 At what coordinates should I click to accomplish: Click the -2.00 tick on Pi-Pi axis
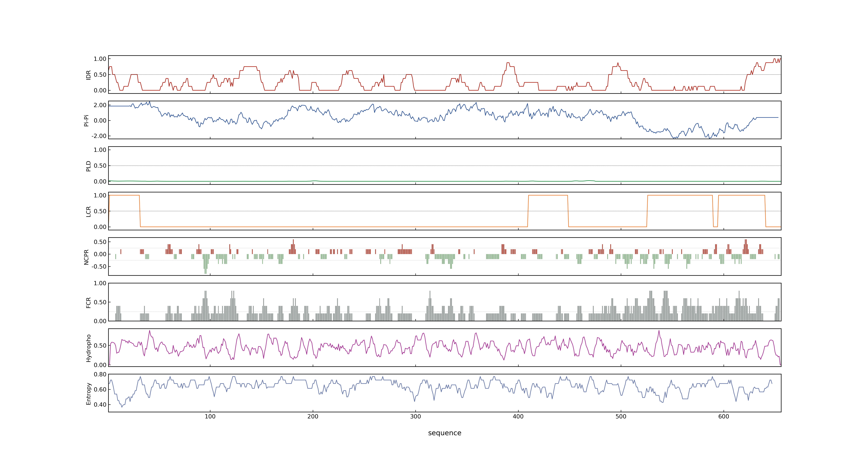pyautogui.click(x=99, y=136)
